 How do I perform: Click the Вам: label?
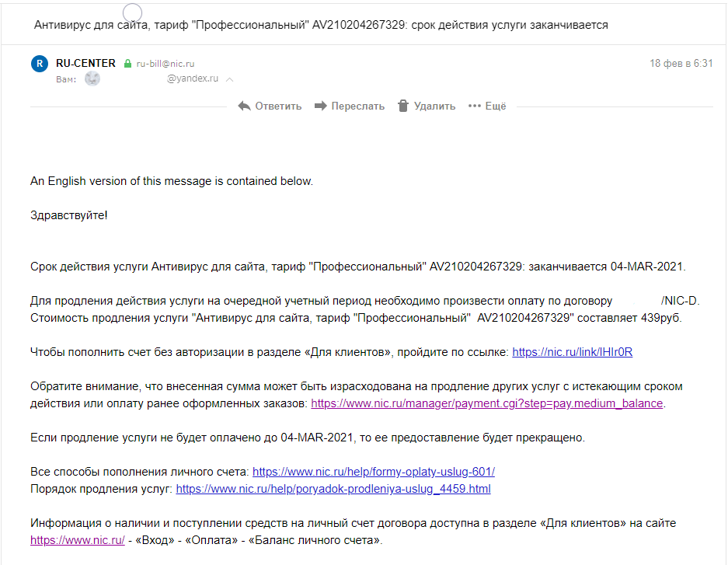tap(66, 79)
